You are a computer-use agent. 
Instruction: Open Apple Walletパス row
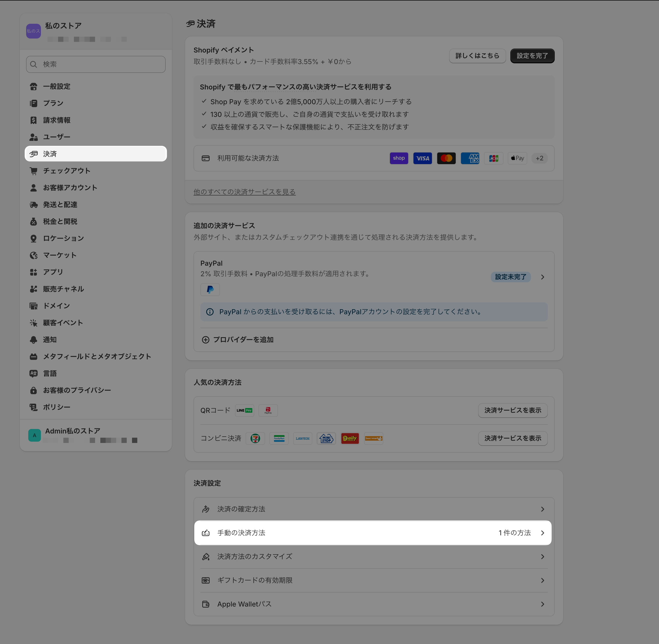tap(374, 604)
